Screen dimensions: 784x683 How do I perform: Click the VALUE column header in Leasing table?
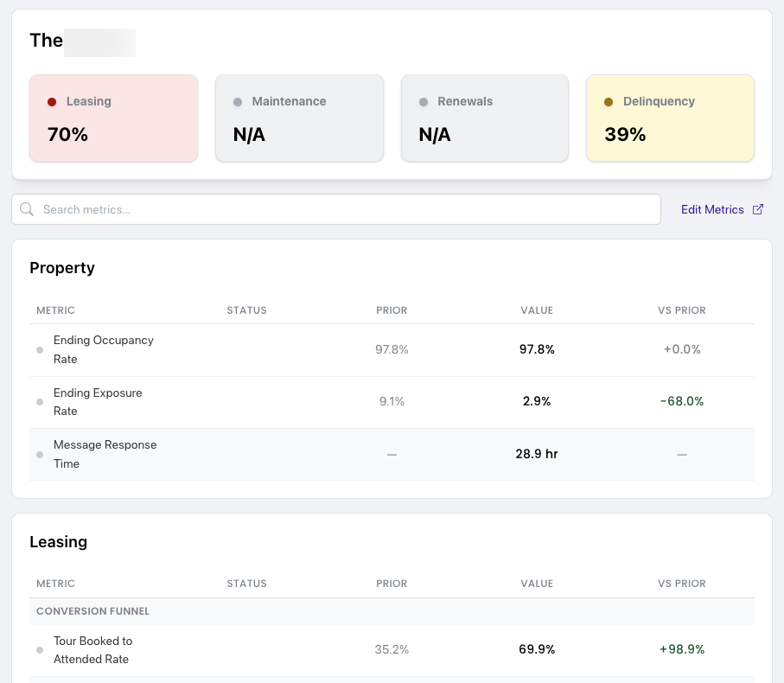click(x=537, y=584)
